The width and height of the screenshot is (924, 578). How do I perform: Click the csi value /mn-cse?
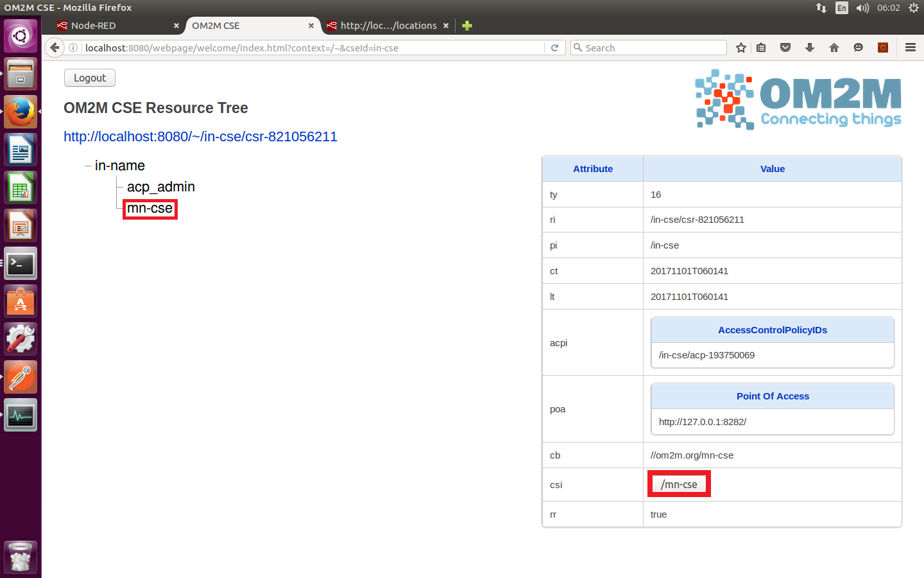[x=679, y=484]
